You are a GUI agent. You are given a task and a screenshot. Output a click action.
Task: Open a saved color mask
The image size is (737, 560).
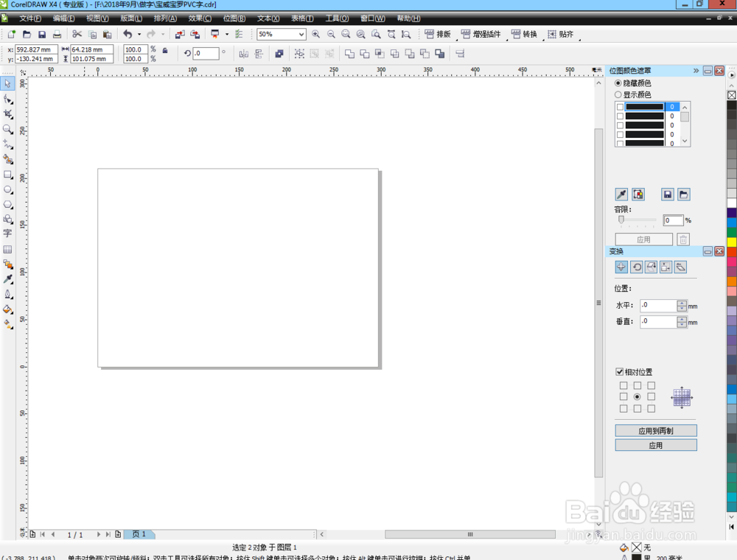684,194
